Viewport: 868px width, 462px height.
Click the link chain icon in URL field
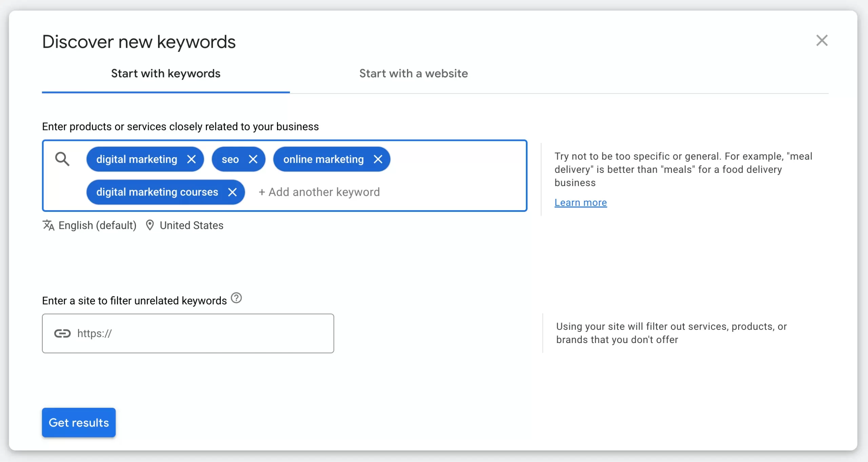coord(62,334)
